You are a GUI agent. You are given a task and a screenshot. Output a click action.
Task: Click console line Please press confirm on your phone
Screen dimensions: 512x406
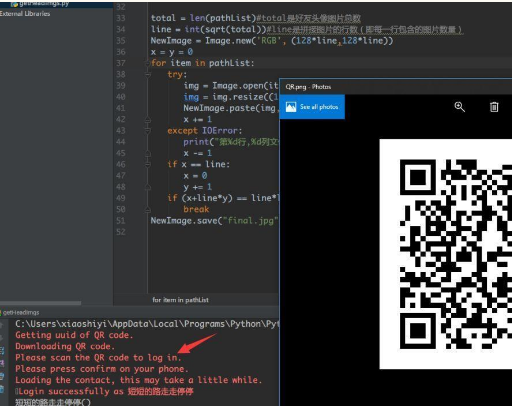tap(102, 369)
